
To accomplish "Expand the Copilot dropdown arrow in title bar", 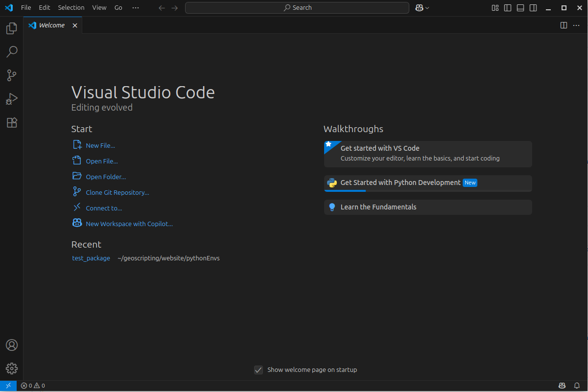I will [427, 8].
